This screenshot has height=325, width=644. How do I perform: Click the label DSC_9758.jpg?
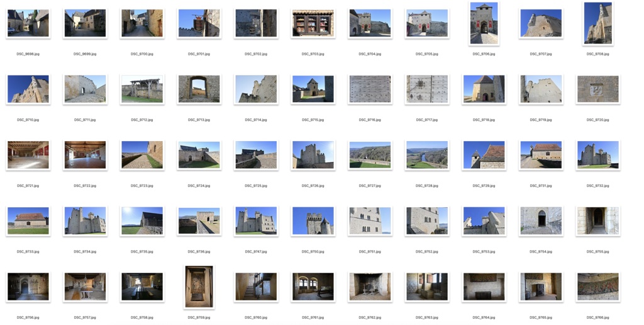[x=142, y=317]
